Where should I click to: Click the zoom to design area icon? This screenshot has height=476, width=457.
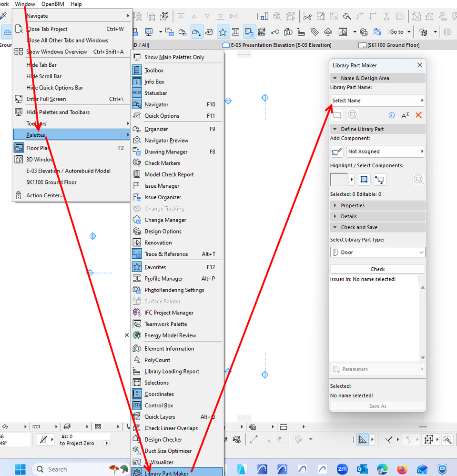[x=353, y=115]
